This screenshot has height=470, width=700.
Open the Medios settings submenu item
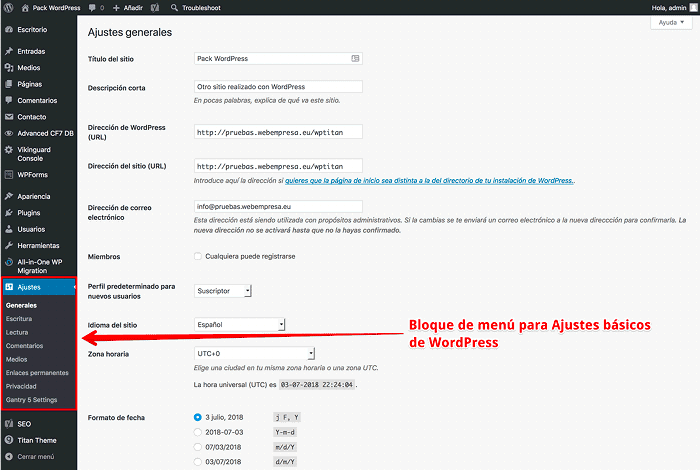(x=17, y=359)
